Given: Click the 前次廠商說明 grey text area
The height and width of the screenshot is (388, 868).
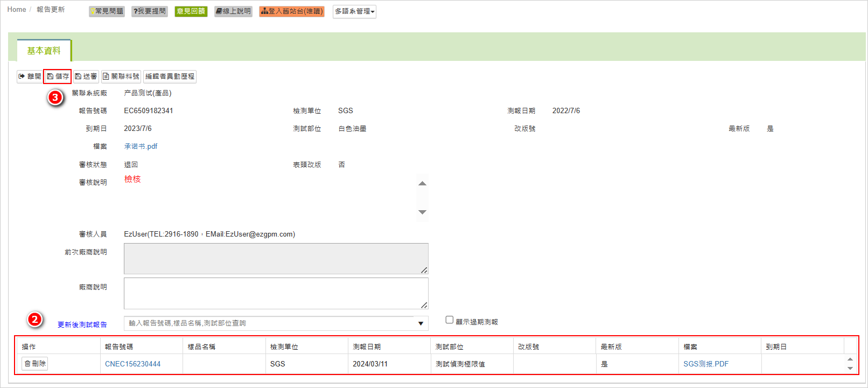Looking at the screenshot, I should (x=276, y=259).
